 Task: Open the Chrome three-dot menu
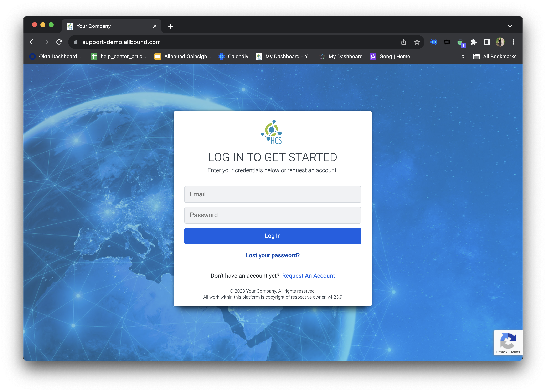514,42
